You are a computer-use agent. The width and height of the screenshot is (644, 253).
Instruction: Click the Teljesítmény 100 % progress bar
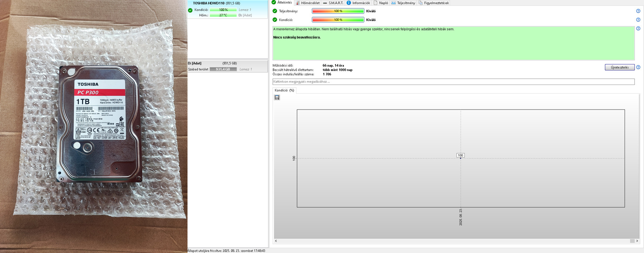(338, 11)
